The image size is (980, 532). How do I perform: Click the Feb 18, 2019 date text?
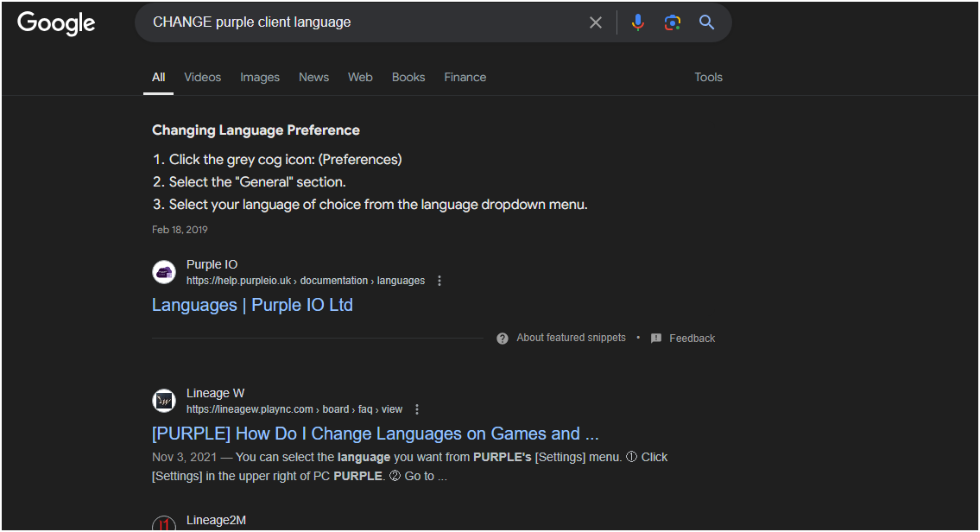pyautogui.click(x=180, y=230)
